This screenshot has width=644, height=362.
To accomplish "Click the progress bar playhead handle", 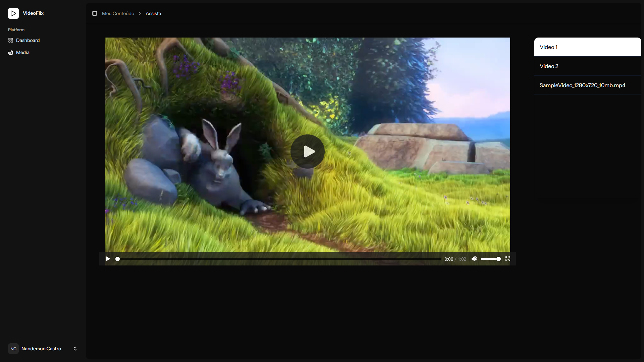I will coord(117,259).
